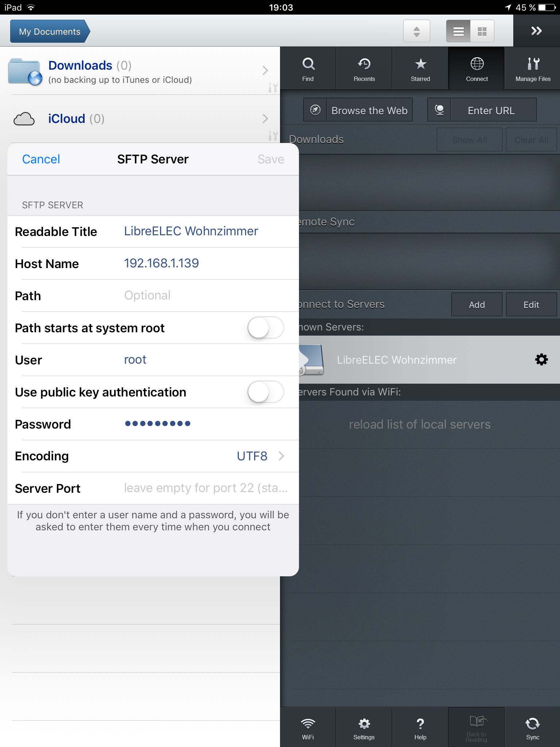Screen dimensions: 560x747
Task: Expand iCloud folder chevron
Action: [x=265, y=119]
